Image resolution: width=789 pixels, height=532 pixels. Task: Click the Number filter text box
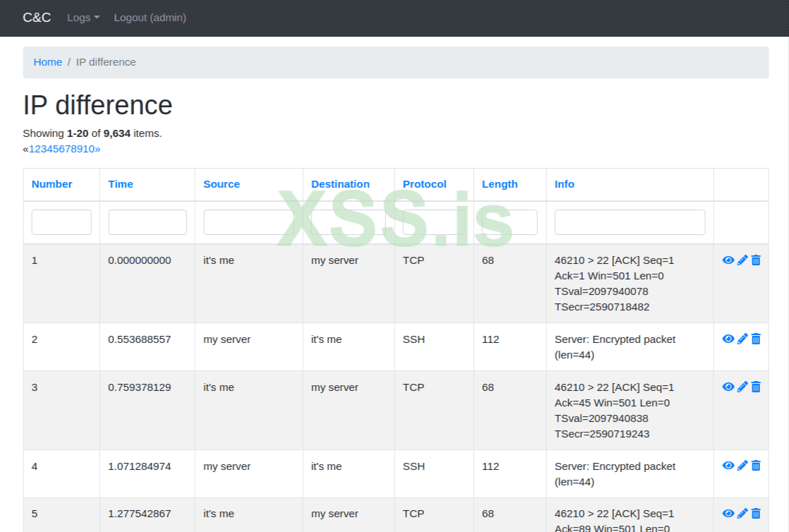click(x=61, y=222)
